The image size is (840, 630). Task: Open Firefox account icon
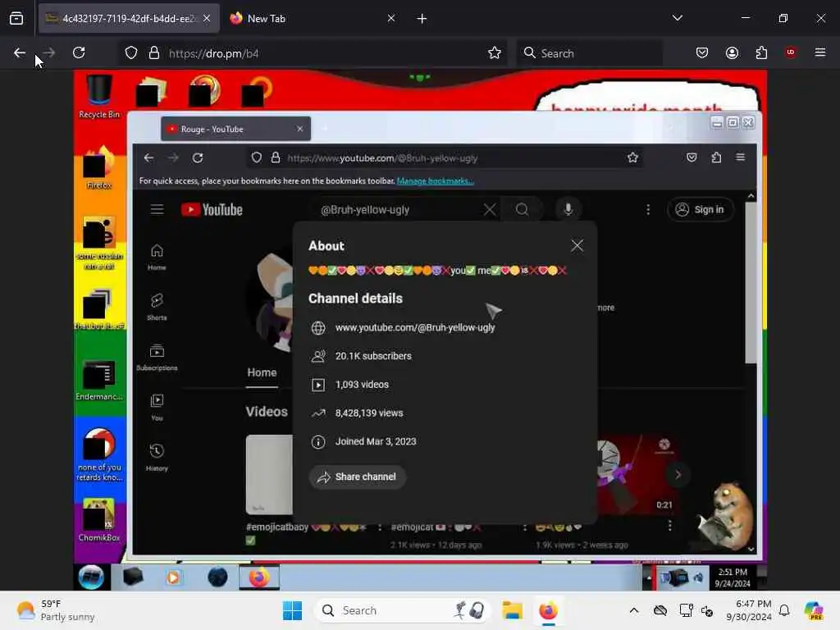click(732, 52)
